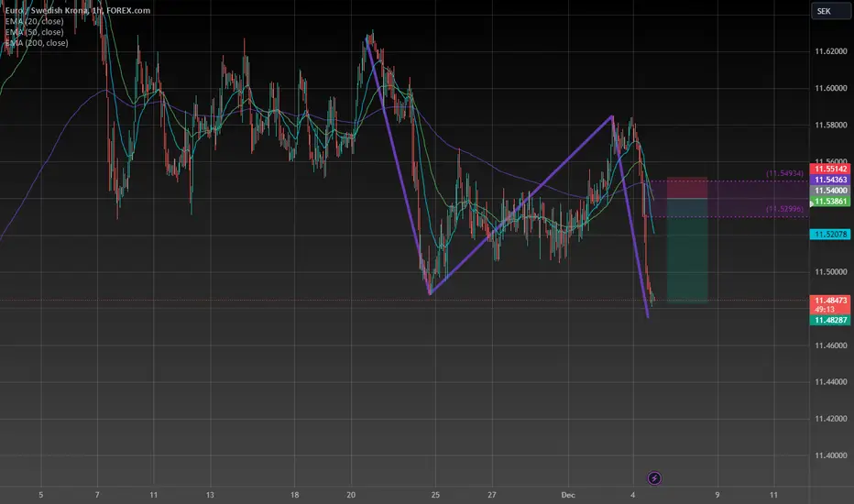
Task: Click the 27 date on time axis
Action: point(492,495)
